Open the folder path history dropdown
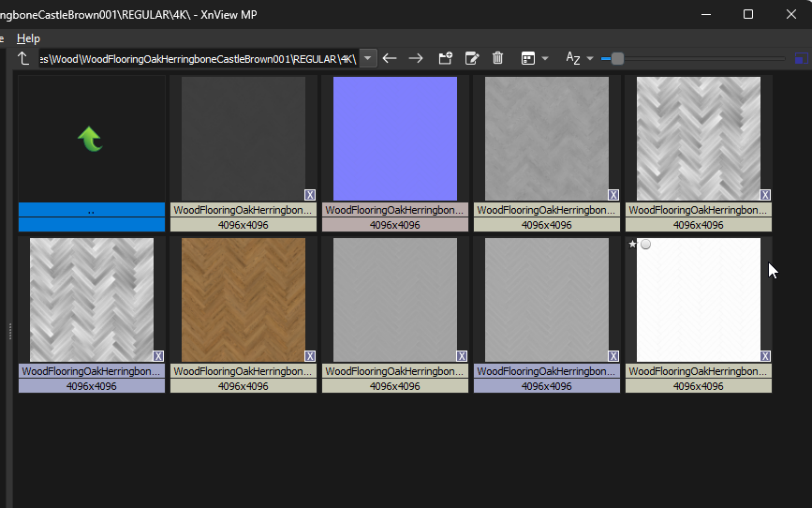 click(x=368, y=58)
